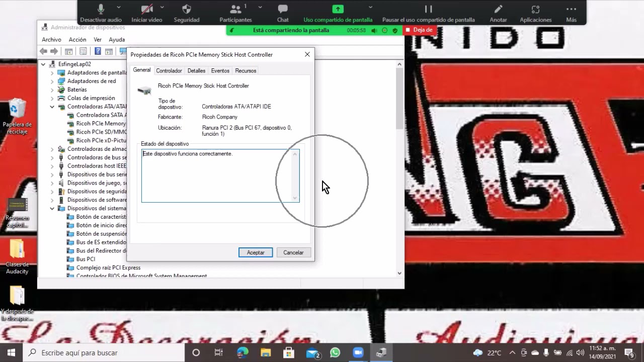Click the device tree scroll down arrow
The image size is (644, 362).
[399, 274]
